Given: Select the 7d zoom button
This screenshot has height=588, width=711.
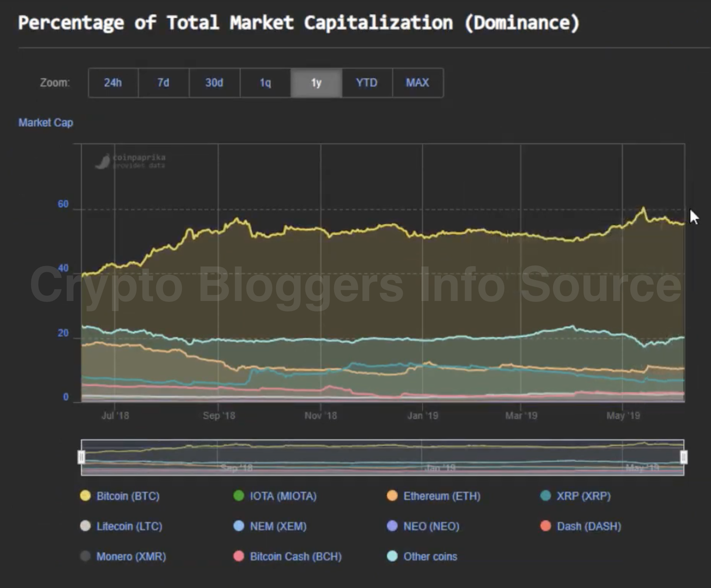Looking at the screenshot, I should tap(164, 83).
